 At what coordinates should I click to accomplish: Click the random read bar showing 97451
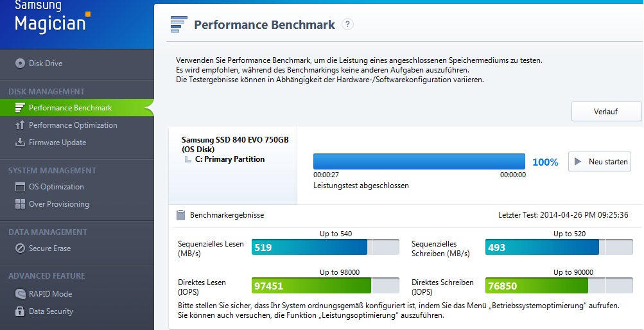[x=326, y=286]
